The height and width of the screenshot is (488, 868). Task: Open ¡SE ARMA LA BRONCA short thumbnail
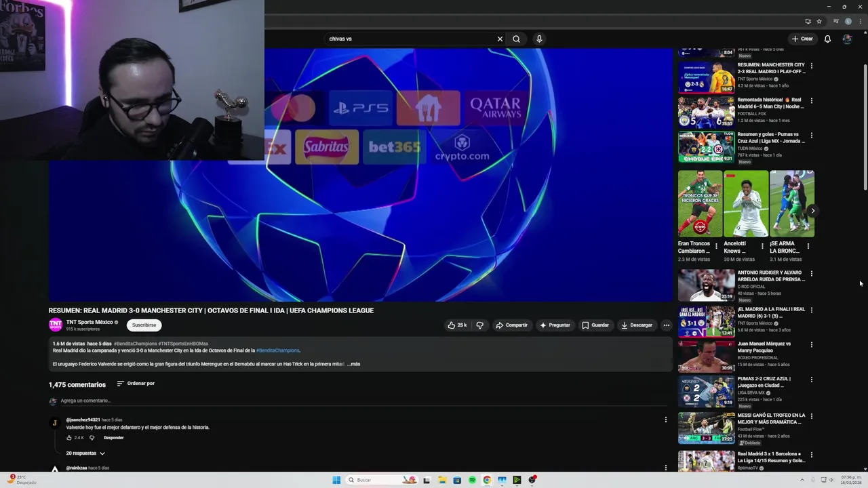[x=792, y=203]
